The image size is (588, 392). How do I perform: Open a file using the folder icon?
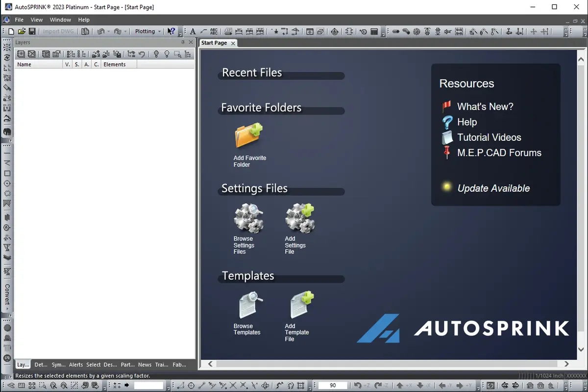tap(22, 31)
